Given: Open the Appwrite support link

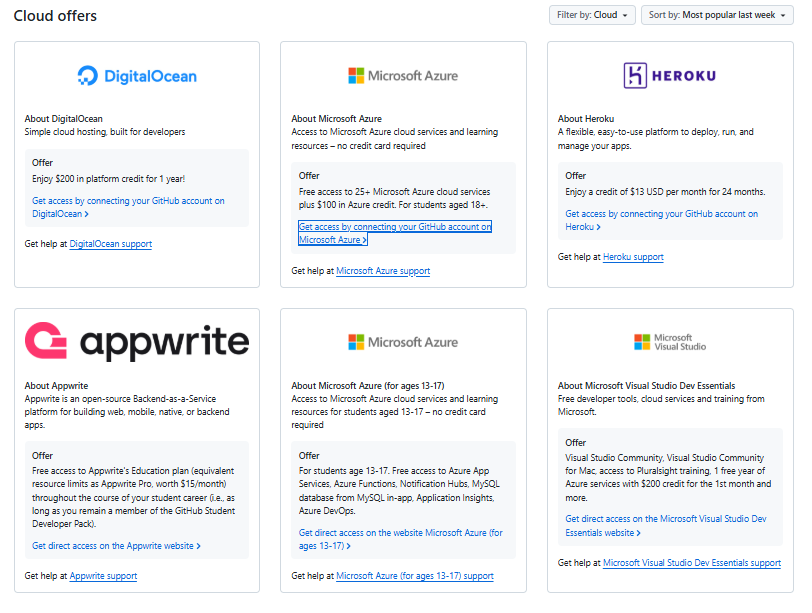Looking at the screenshot, I should pos(104,576).
